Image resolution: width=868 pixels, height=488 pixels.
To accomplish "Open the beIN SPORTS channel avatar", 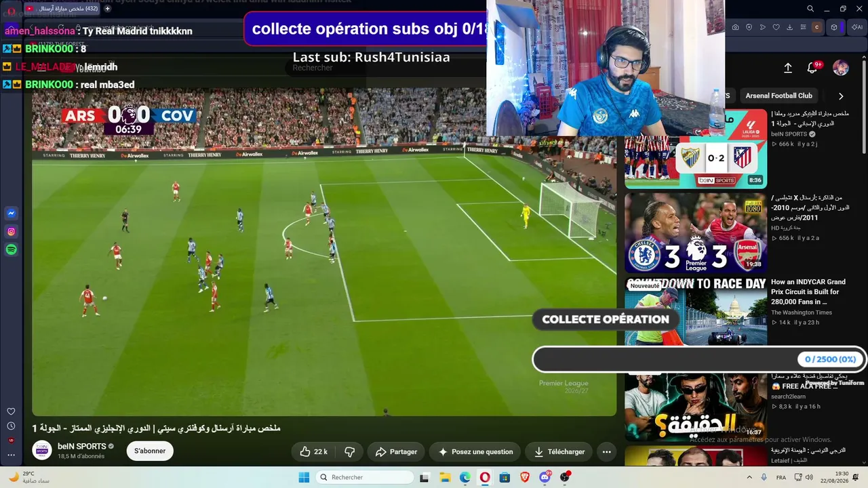I will 42,451.
